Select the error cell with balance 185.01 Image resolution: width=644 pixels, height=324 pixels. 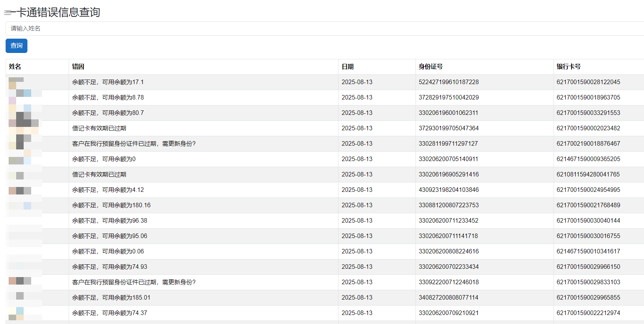click(x=111, y=298)
